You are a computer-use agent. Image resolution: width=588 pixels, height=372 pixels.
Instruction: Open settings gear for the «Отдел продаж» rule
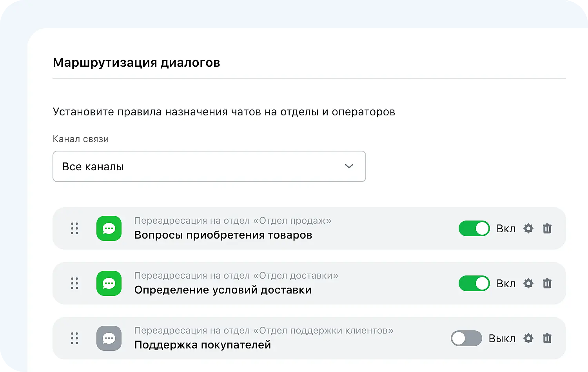[528, 228]
